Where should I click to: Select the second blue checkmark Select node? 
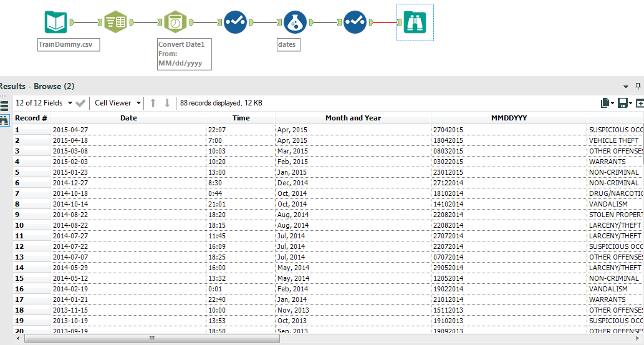(355, 22)
